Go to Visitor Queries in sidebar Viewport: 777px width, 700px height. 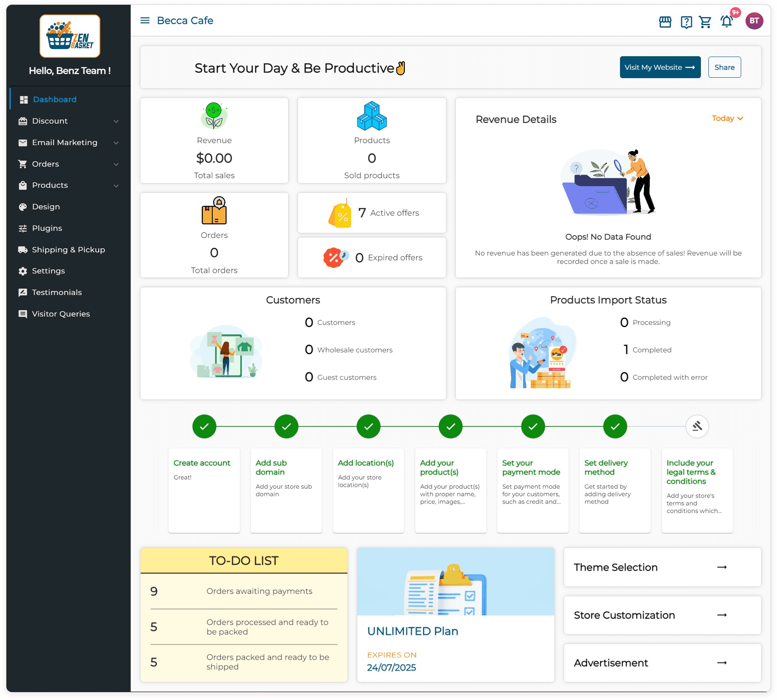click(x=61, y=314)
